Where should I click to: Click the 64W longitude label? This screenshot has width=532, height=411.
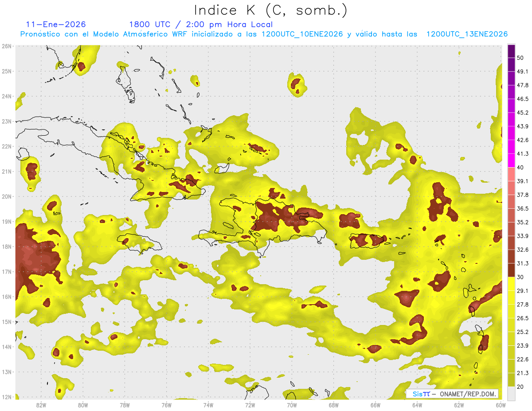click(417, 405)
